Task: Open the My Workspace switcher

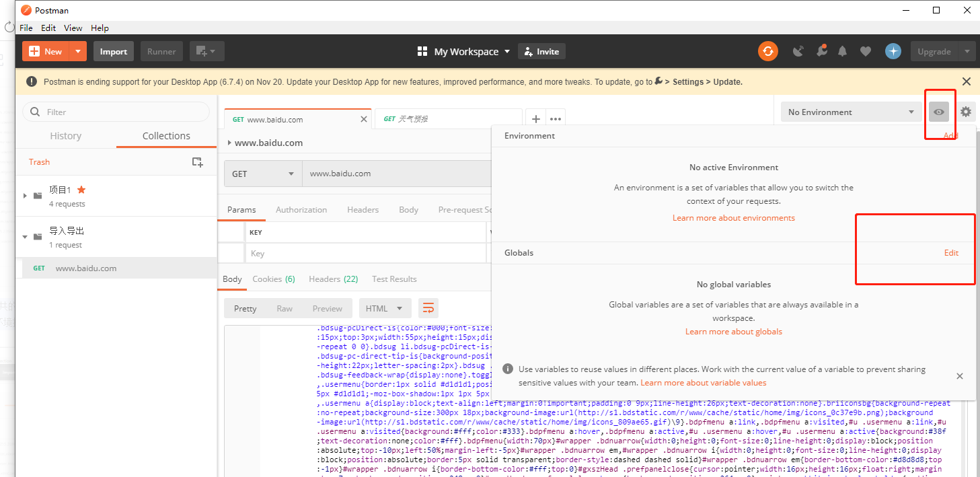Action: point(464,52)
